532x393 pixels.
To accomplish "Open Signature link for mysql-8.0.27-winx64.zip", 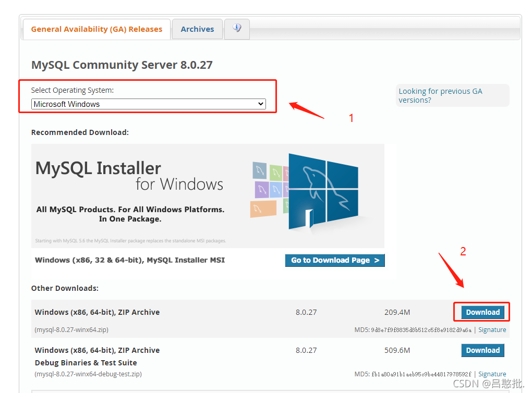I will coord(492,330).
